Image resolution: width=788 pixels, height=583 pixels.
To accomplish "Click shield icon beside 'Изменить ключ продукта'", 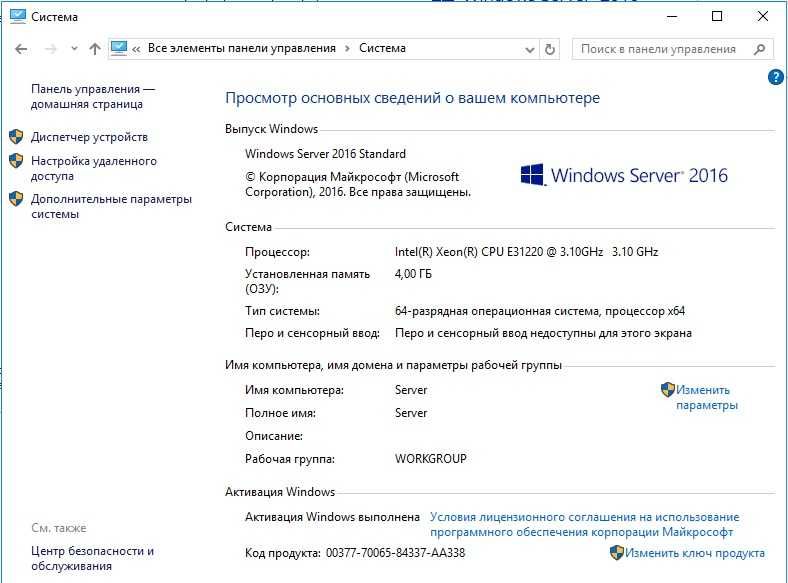I will (x=617, y=553).
